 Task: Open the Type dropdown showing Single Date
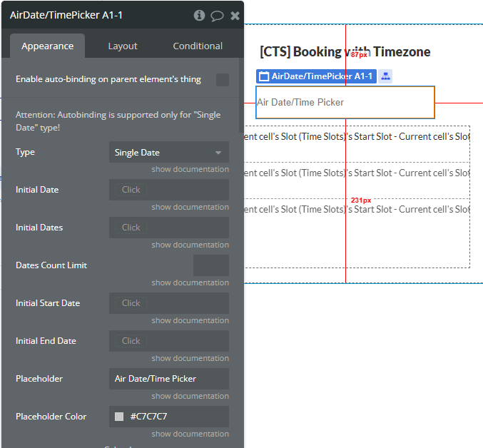click(169, 153)
